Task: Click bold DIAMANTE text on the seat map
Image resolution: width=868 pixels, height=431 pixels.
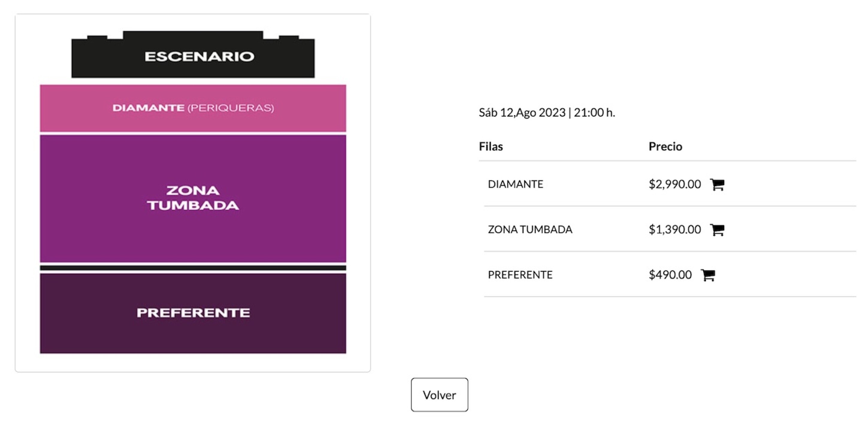Action: pos(148,108)
